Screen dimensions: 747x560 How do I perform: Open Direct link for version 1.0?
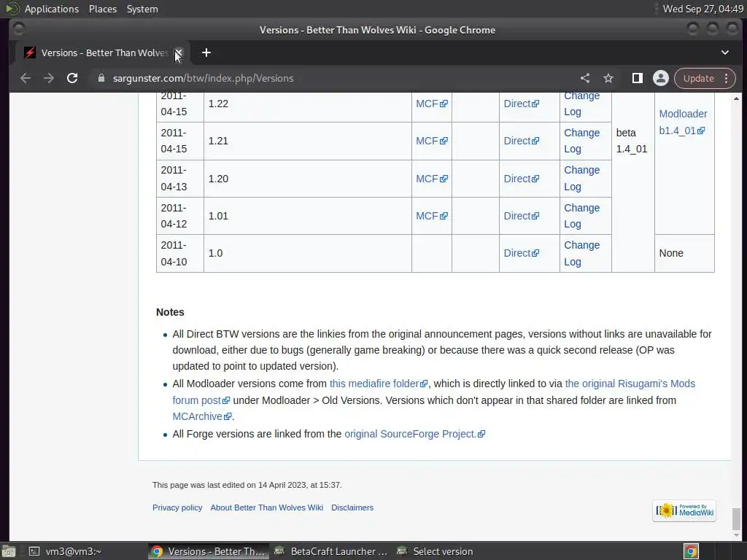pyautogui.click(x=522, y=253)
